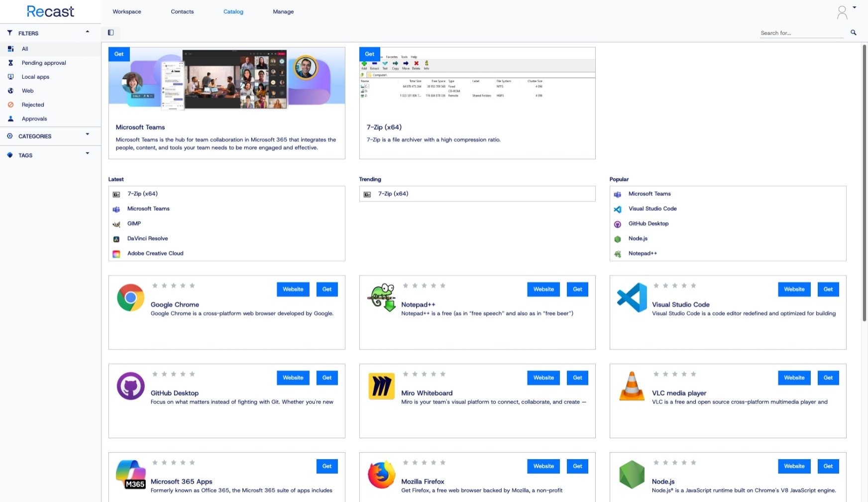Screen dimensions: 868x502
Task: Click the Rejected filter icon
Action: 10,104
